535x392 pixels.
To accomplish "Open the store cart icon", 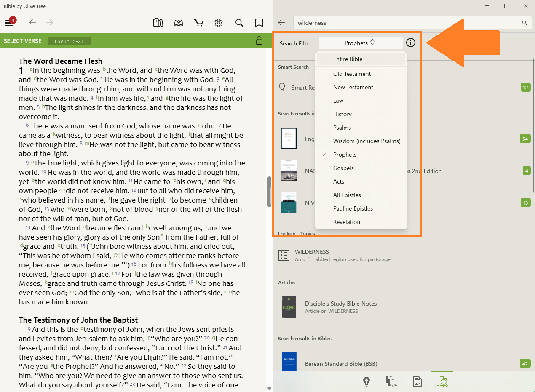I will (x=198, y=23).
